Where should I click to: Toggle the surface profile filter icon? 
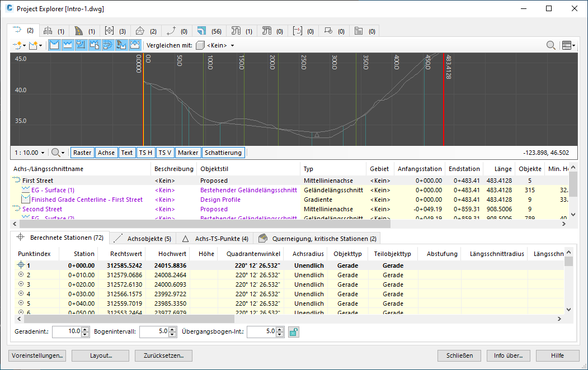coord(68,45)
